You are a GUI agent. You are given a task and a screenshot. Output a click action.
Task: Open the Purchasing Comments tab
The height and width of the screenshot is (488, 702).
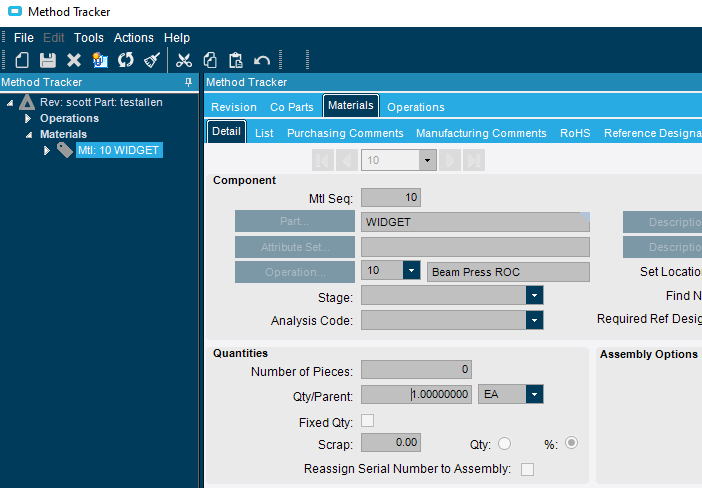tap(345, 133)
